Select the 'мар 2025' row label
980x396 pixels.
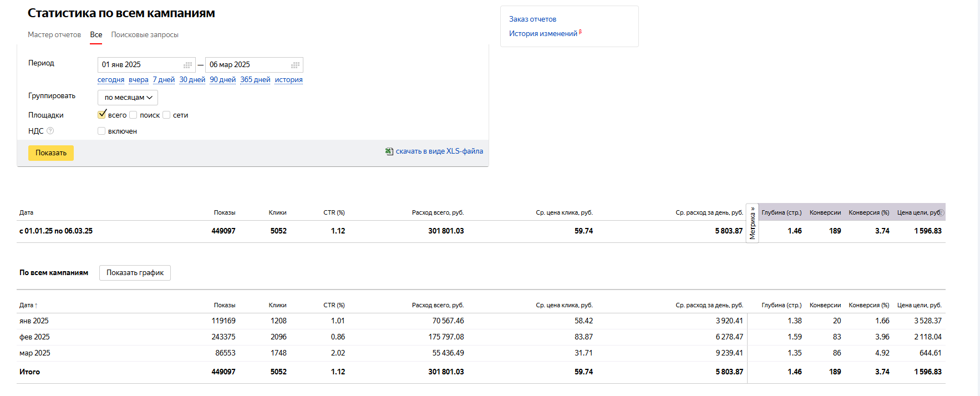pyautogui.click(x=35, y=353)
